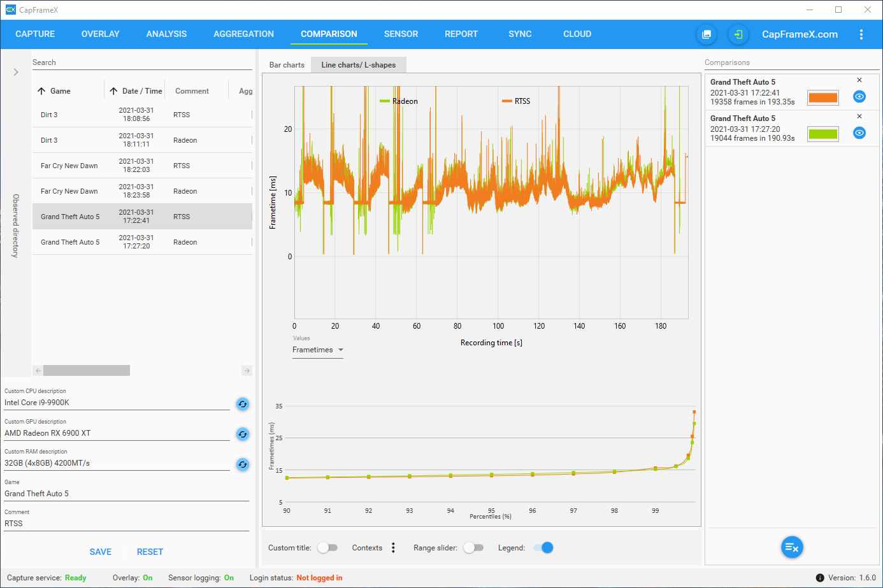Click the horizontal scrollbar thumb of the record list

pos(87,371)
